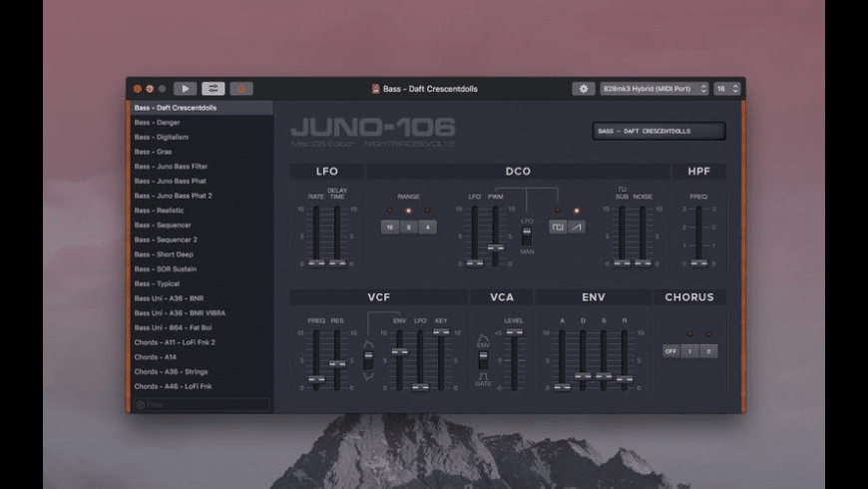The height and width of the screenshot is (489, 868).
Task: Select the Bass - Sequencer preset
Action: pyautogui.click(x=202, y=225)
